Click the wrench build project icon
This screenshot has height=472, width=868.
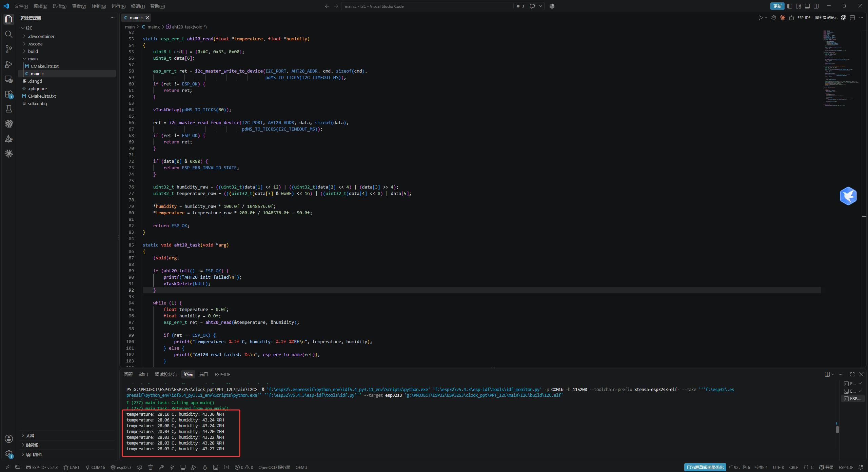(161, 467)
